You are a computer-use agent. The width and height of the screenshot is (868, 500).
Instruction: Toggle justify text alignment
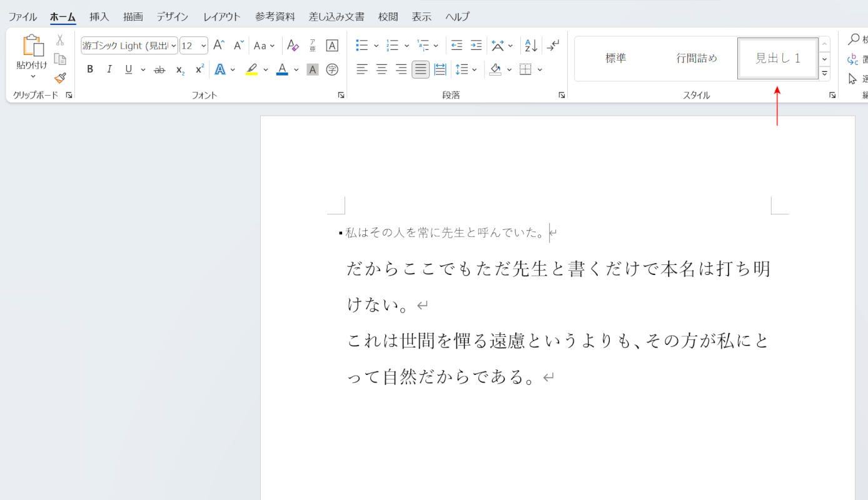tap(420, 69)
